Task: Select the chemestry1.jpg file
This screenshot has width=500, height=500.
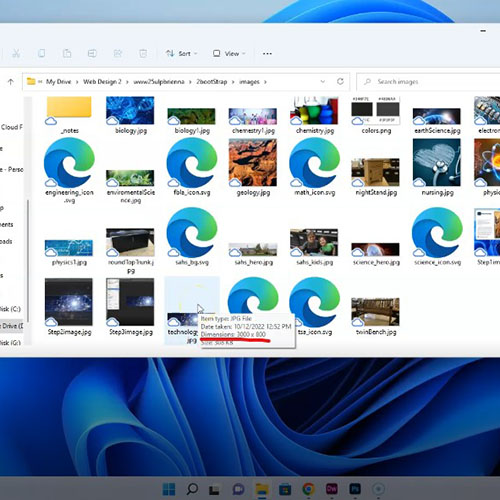Action: pos(253,120)
